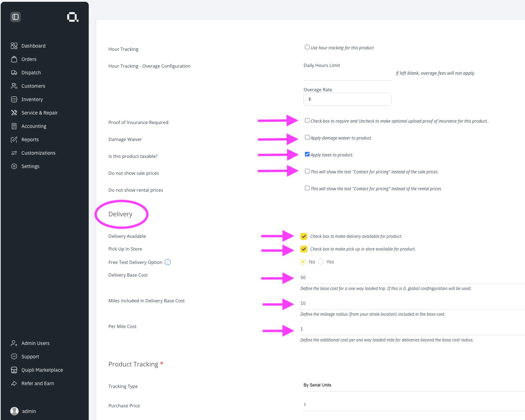The width and height of the screenshot is (525, 420).
Task: Open the Refer and Earn link
Action: click(x=38, y=383)
